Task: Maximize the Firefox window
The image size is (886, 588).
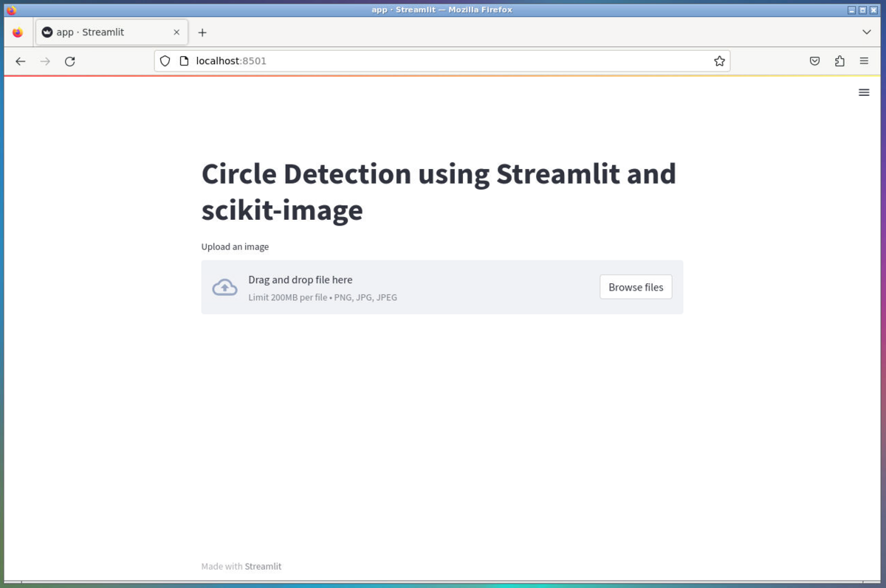Action: [x=862, y=10]
